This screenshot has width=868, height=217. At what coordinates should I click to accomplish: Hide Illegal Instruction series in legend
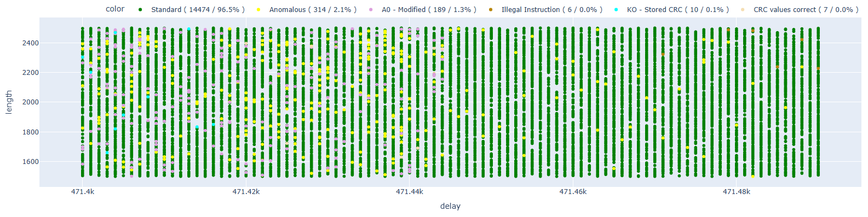(552, 10)
